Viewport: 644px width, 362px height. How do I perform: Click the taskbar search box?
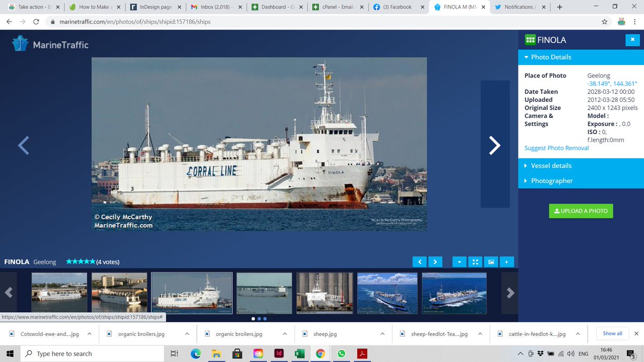pyautogui.click(x=92, y=353)
